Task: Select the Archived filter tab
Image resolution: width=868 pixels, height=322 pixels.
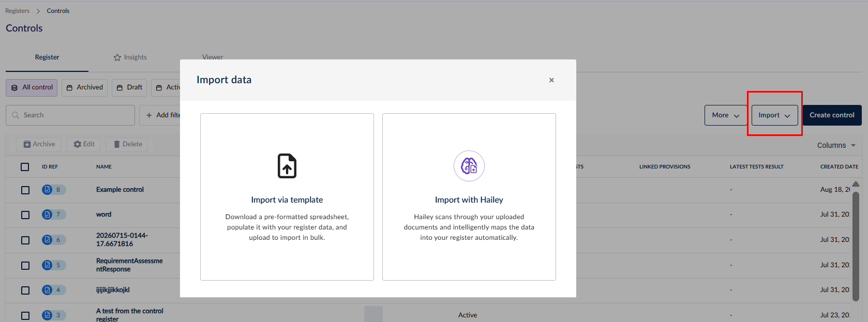Action: point(85,87)
